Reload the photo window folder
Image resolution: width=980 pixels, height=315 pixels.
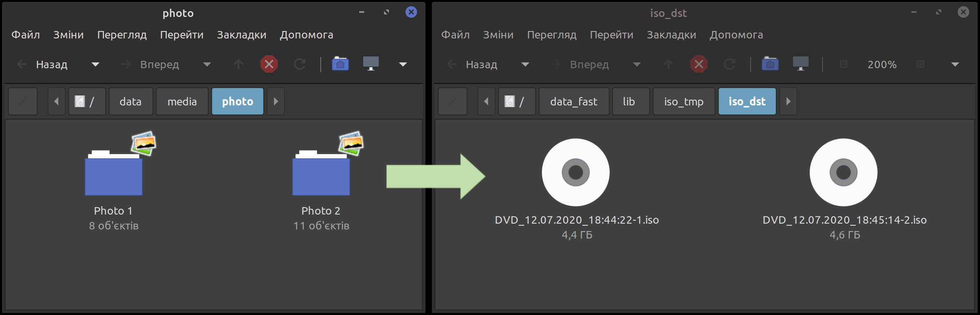click(x=300, y=64)
